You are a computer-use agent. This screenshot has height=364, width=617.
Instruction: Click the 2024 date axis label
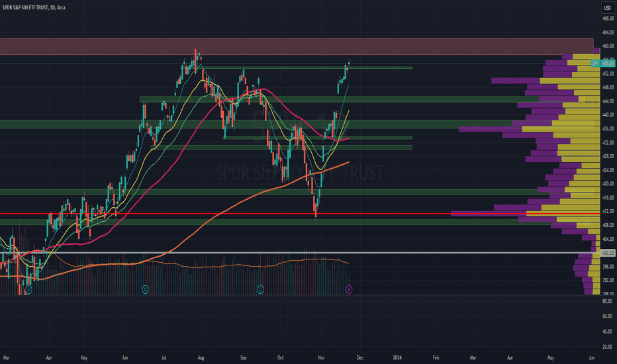[x=397, y=357]
